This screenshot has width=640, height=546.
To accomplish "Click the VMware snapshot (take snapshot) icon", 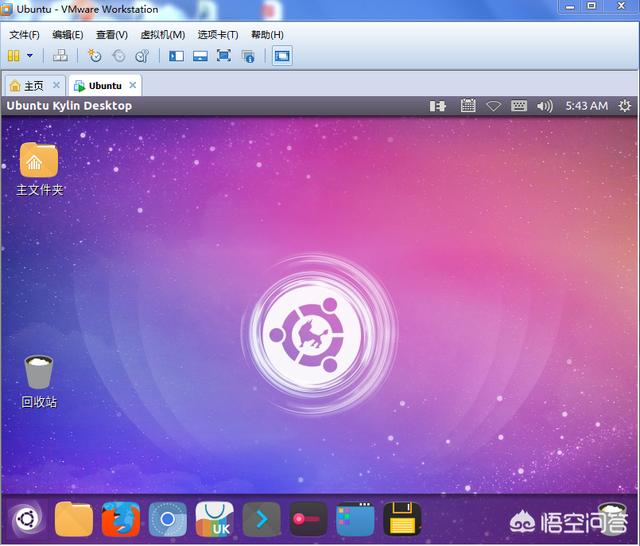I will tap(95, 56).
